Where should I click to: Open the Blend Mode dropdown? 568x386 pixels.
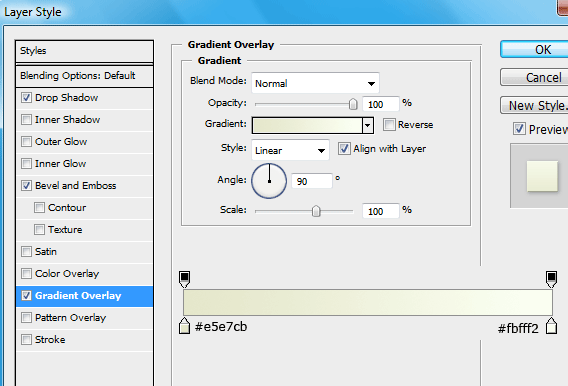click(315, 83)
